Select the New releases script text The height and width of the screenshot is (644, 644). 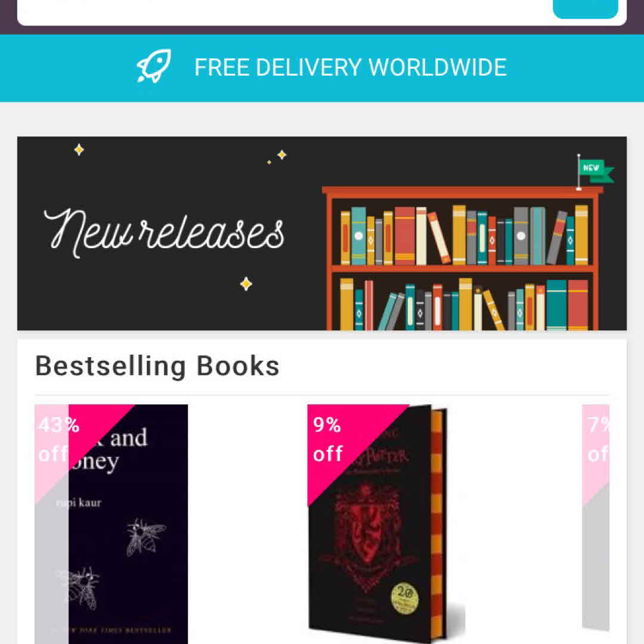click(164, 233)
